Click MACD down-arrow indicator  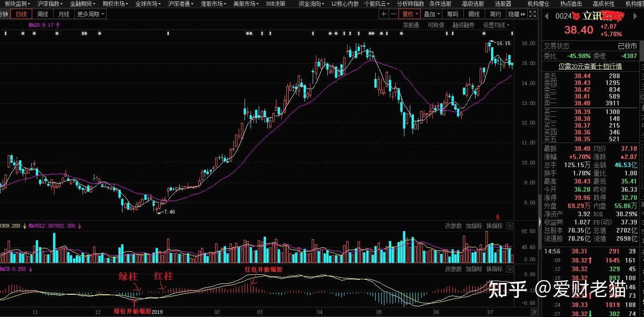pyautogui.click(x=31, y=269)
